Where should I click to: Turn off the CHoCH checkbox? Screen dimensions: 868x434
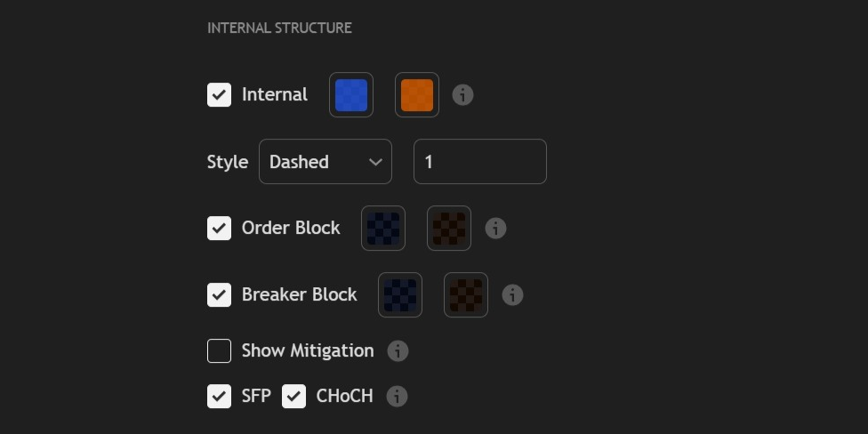(x=293, y=397)
